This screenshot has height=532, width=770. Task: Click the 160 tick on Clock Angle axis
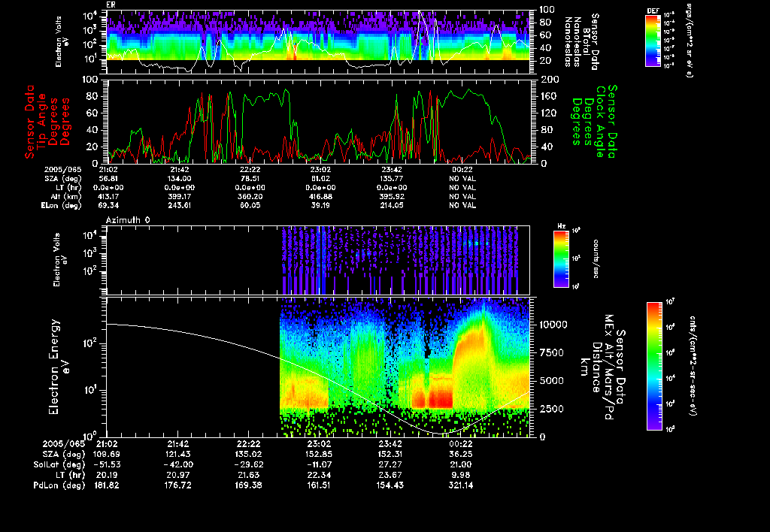tap(548, 97)
